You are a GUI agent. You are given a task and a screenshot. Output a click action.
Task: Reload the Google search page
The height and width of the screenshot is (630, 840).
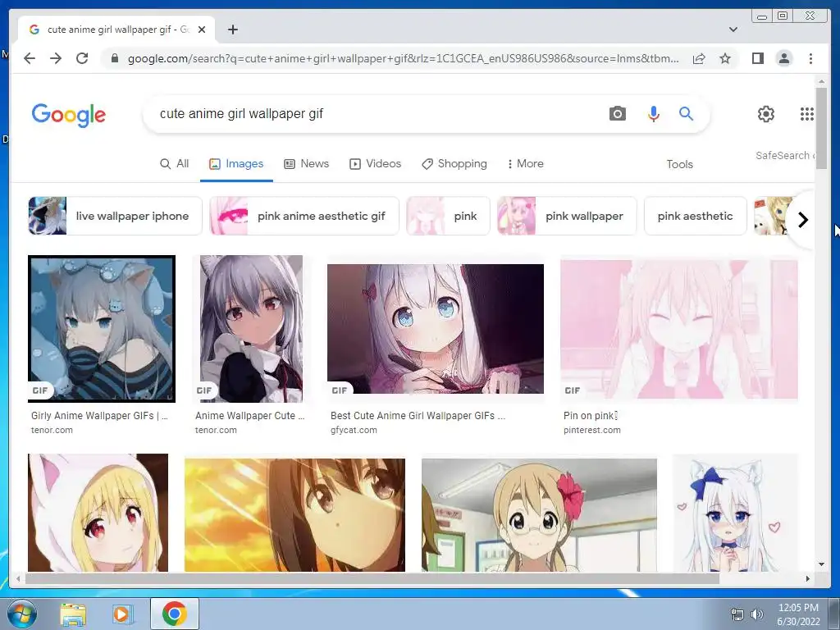click(x=82, y=58)
